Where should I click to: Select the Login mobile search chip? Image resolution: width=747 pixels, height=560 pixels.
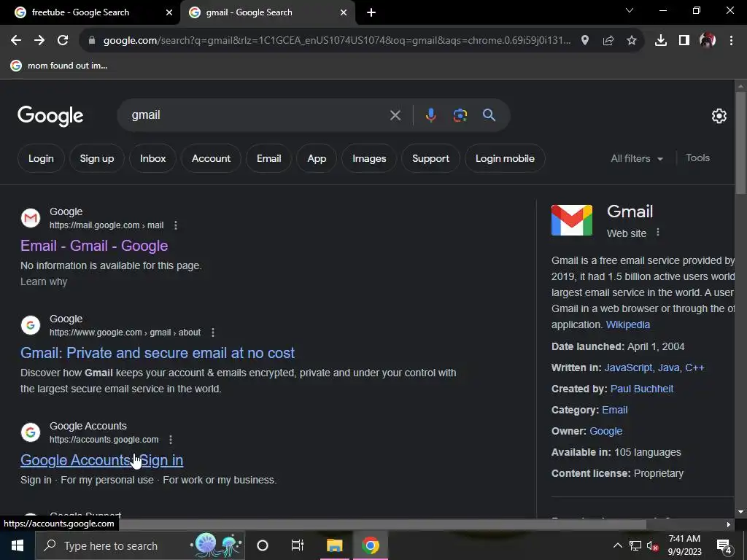505,158
